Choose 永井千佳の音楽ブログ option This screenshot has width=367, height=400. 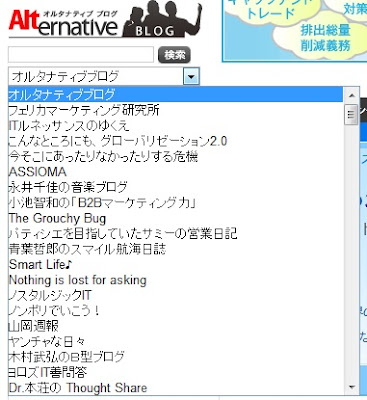[x=177, y=187]
